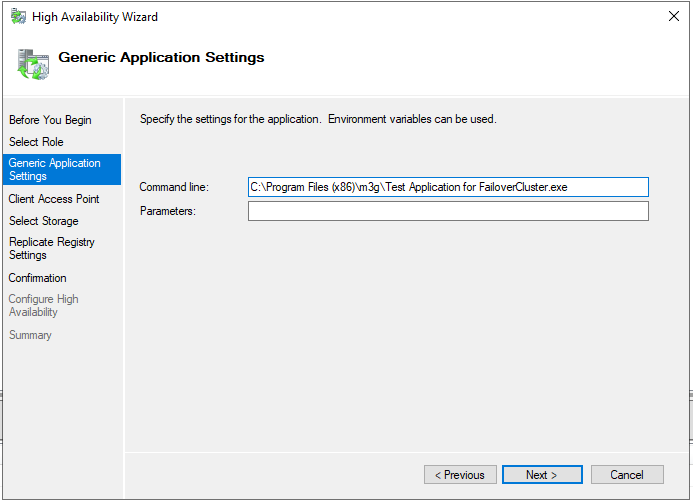Focus the empty Parameters text box
The image size is (693, 503).
tap(448, 211)
